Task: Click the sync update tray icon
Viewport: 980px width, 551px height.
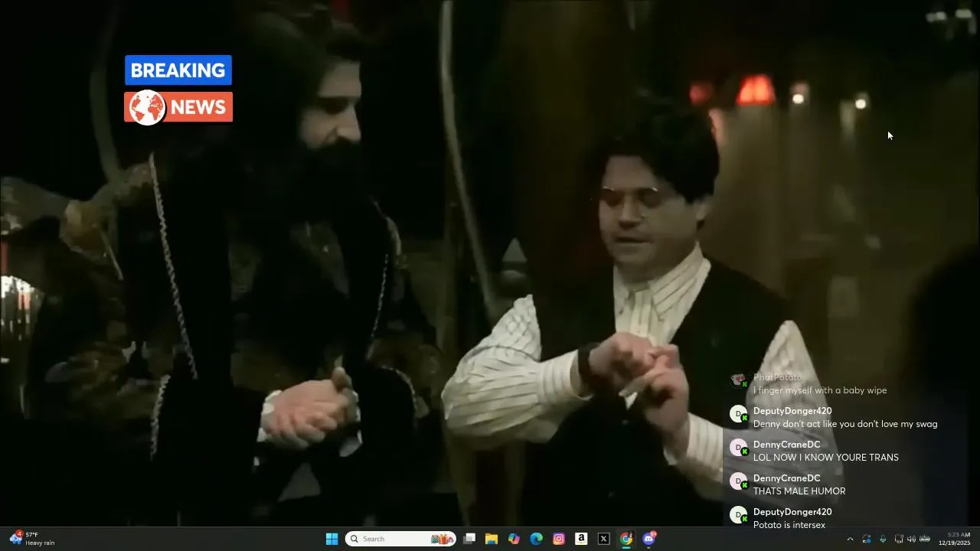Action: click(867, 539)
